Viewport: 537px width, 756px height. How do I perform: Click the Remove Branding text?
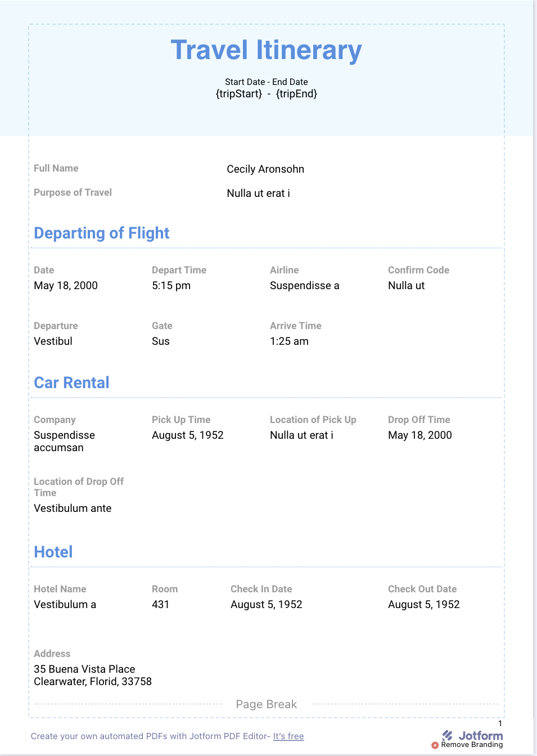(x=472, y=745)
